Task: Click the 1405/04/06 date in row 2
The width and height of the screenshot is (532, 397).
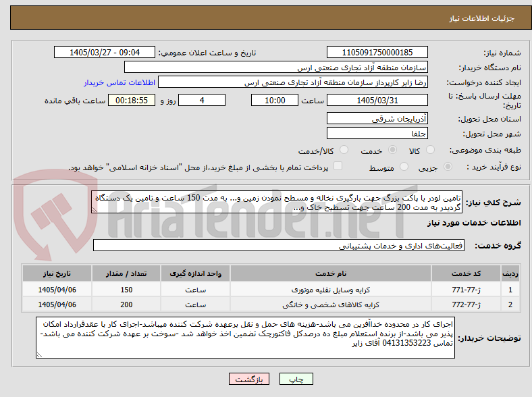Action: pos(57,305)
